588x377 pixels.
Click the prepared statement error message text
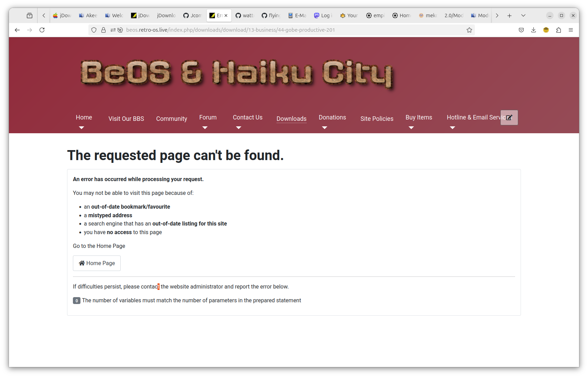pos(192,301)
